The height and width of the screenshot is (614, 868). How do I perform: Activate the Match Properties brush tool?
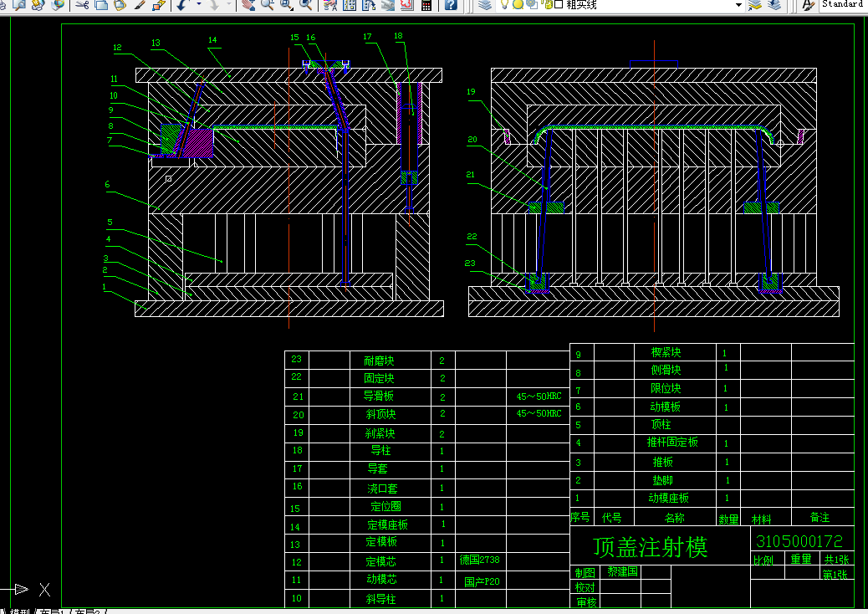tap(140, 5)
